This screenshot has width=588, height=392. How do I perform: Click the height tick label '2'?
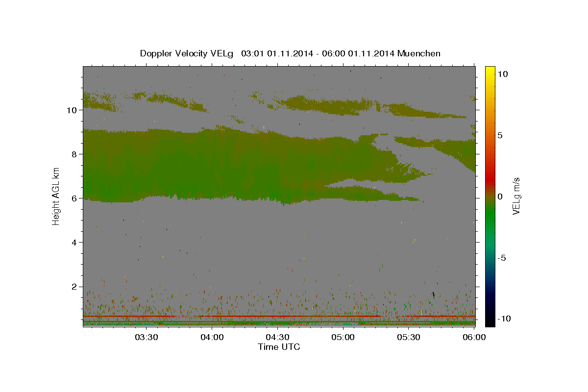click(73, 287)
